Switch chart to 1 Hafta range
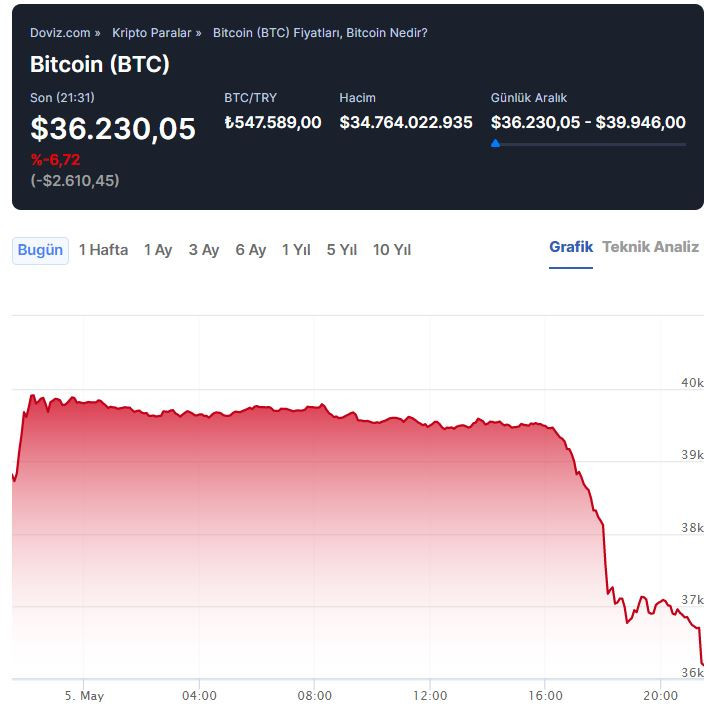 coord(104,250)
